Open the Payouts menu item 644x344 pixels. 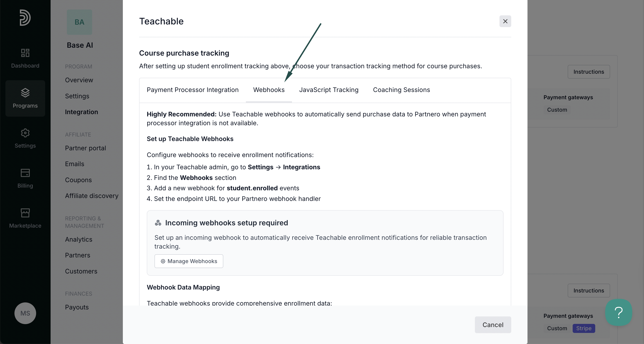pyautogui.click(x=77, y=307)
